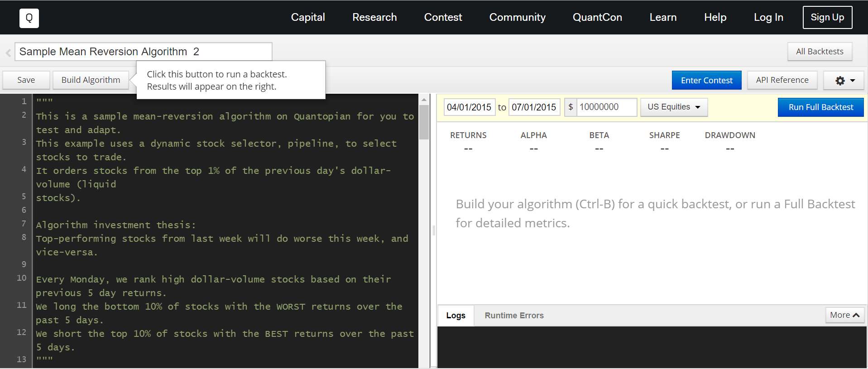Viewport: 868px width, 369px height.
Task: Click the DRAWDOWN metric label
Action: [730, 135]
